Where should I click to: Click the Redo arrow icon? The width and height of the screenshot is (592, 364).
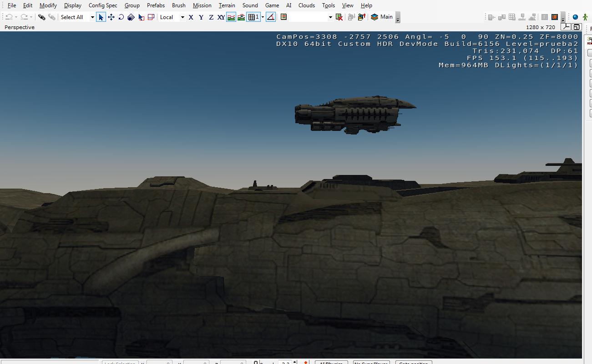click(x=24, y=17)
